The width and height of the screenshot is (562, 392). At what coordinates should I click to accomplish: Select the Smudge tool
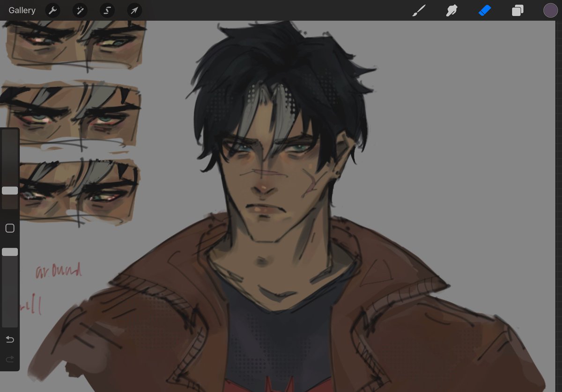pyautogui.click(x=452, y=10)
